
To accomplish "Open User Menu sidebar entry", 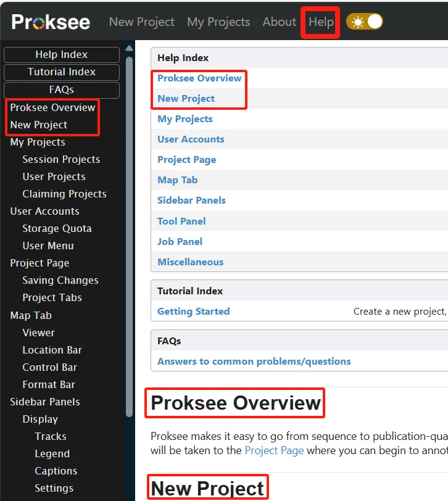I will coord(48,246).
